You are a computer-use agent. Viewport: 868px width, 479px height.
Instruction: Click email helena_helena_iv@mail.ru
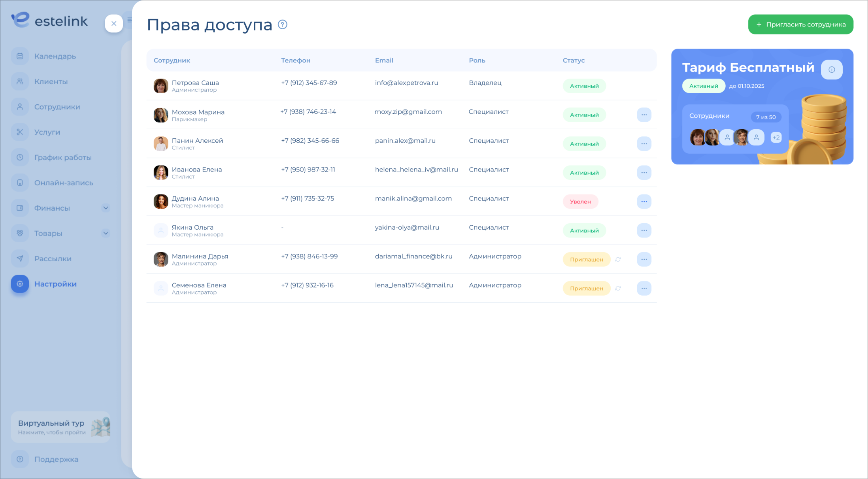point(416,170)
